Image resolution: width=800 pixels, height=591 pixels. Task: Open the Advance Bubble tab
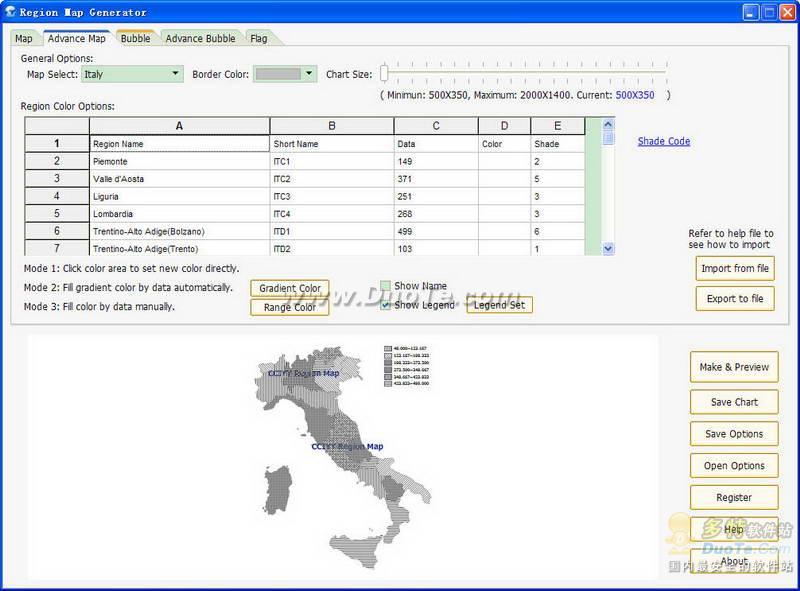[x=200, y=38]
